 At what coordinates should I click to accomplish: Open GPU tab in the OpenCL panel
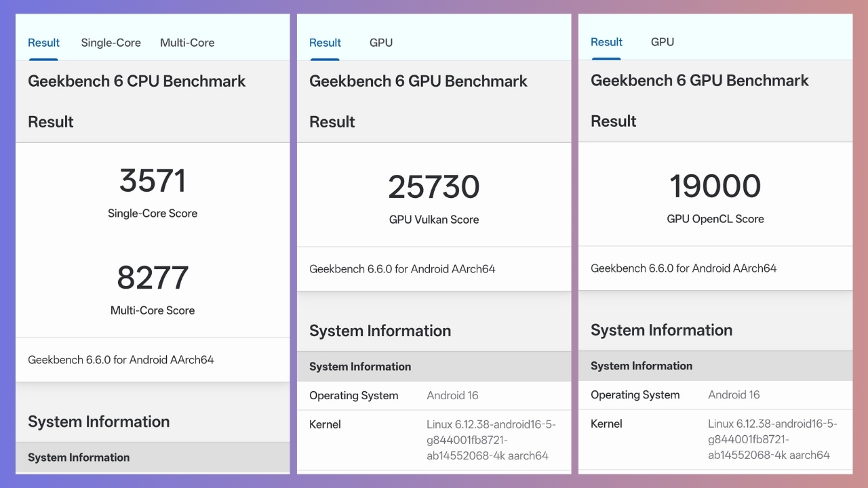[662, 42]
